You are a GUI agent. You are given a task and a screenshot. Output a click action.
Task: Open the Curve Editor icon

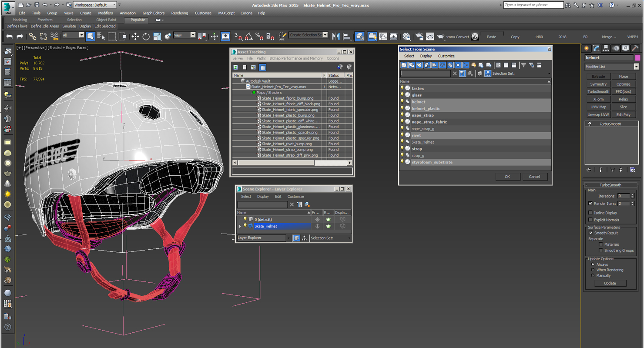(383, 37)
